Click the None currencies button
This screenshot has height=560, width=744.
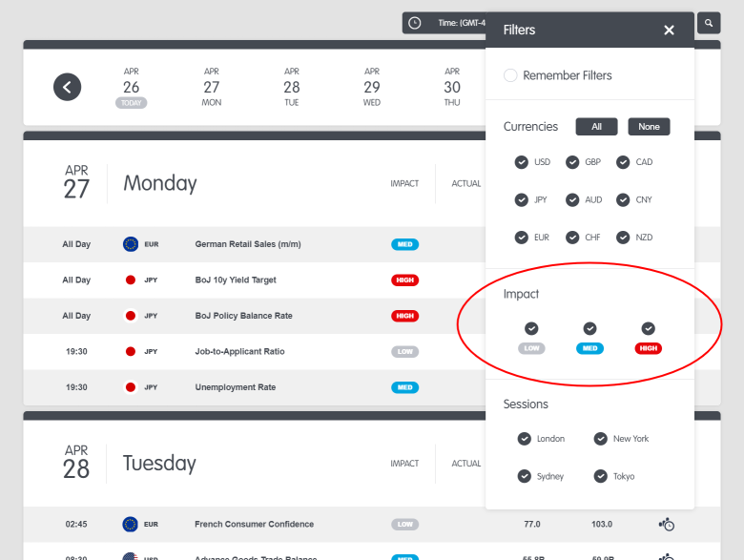(x=649, y=127)
